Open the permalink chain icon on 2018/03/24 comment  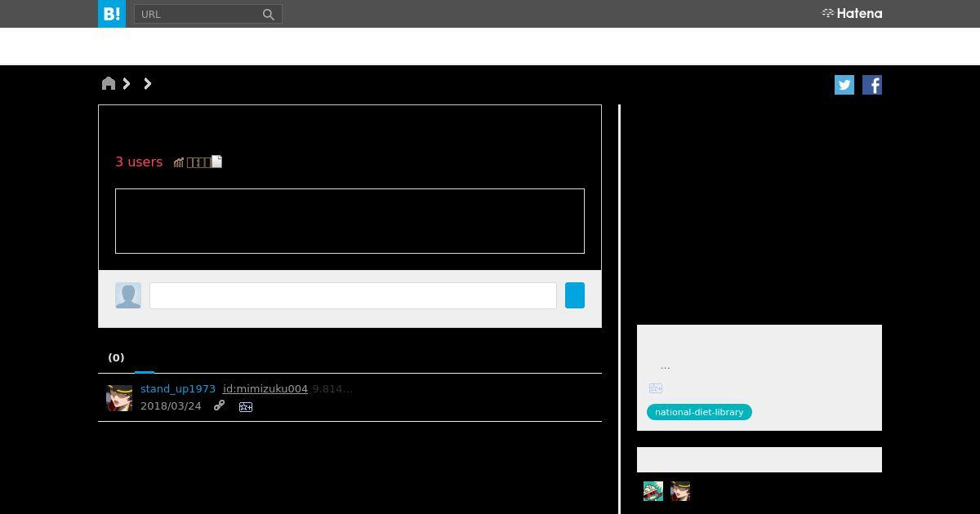coord(219,405)
